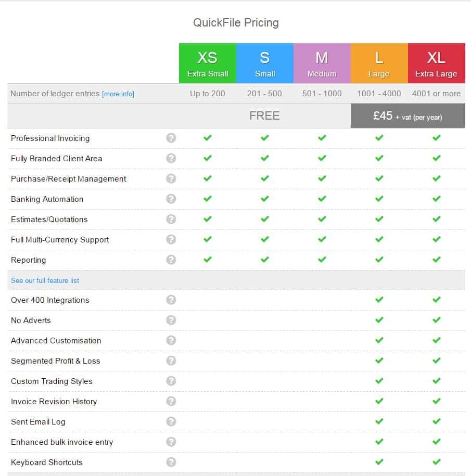Select the XS Extra Small plan header
The width and height of the screenshot is (471, 476).
[x=208, y=63]
